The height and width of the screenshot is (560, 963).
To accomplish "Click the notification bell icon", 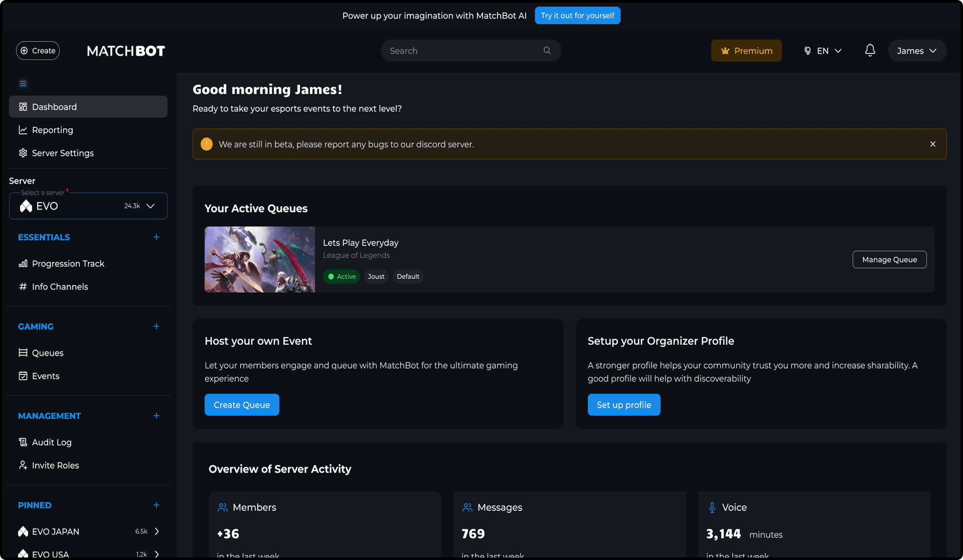I will [870, 51].
